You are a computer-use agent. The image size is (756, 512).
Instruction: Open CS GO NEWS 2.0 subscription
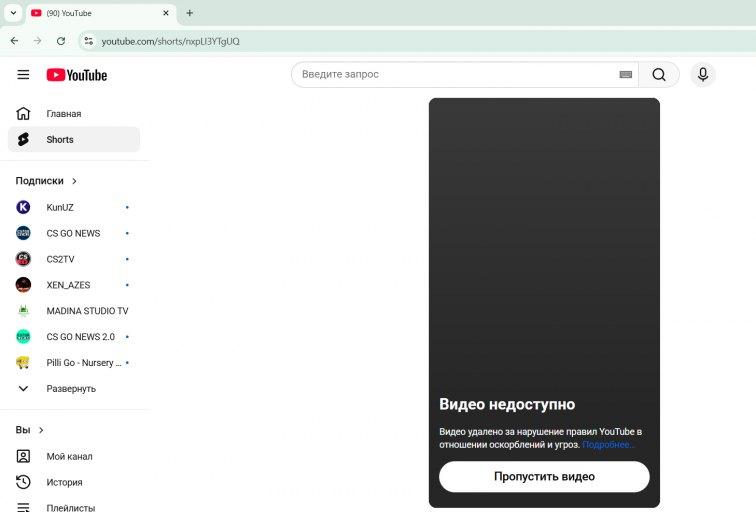[74, 337]
